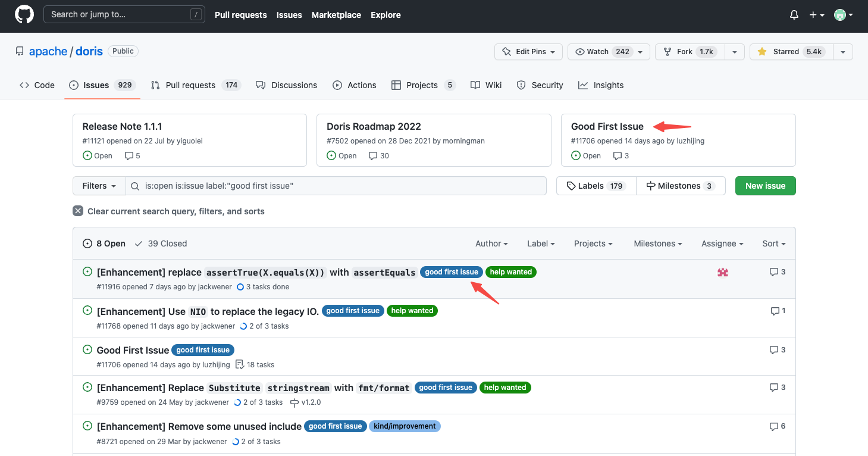Clear current search query, filters, and sorts
Screen dimensions: 868x456
click(169, 211)
